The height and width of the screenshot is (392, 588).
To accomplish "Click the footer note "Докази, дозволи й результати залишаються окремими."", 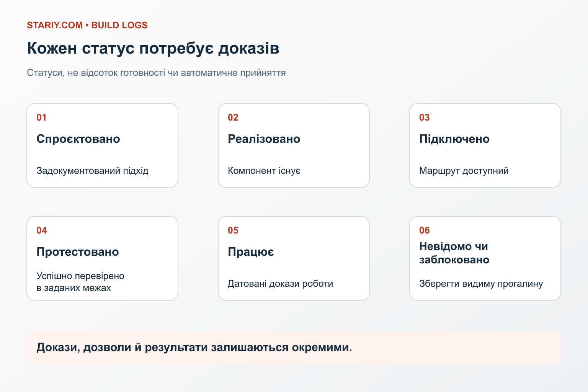I will pyautogui.click(x=194, y=348).
